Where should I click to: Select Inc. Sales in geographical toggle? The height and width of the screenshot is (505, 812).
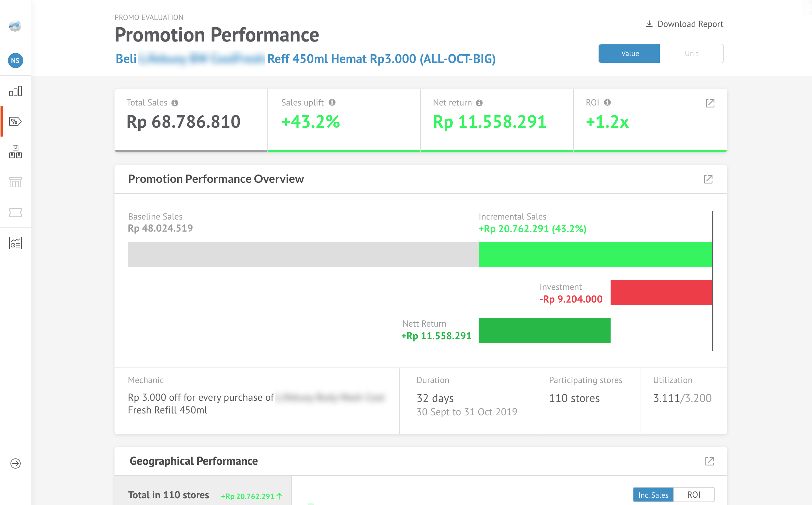tap(653, 495)
